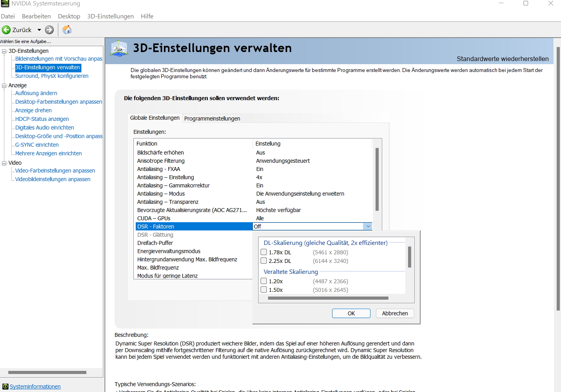The height and width of the screenshot is (392, 561).
Task: Tick the 1.50x legacy scaling checkbox
Action: [x=264, y=290]
